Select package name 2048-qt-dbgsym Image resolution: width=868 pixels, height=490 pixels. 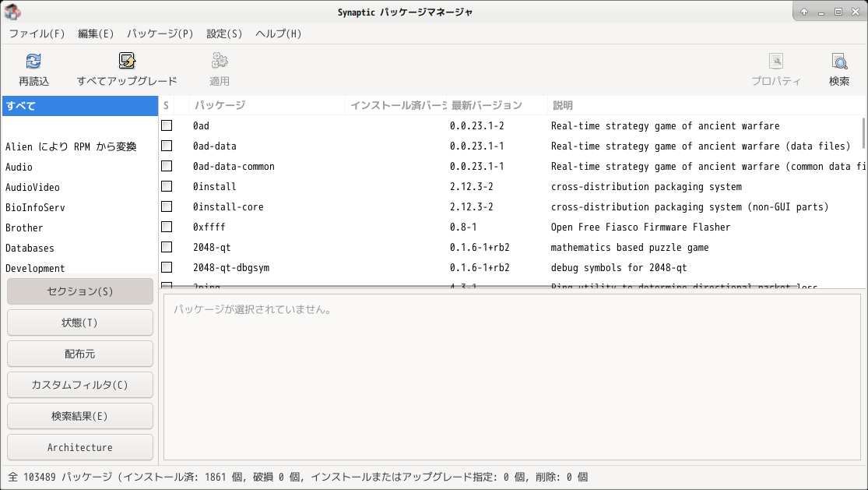point(231,267)
